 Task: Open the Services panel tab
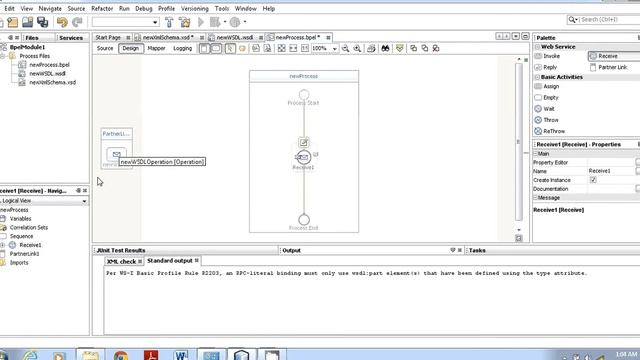click(71, 38)
